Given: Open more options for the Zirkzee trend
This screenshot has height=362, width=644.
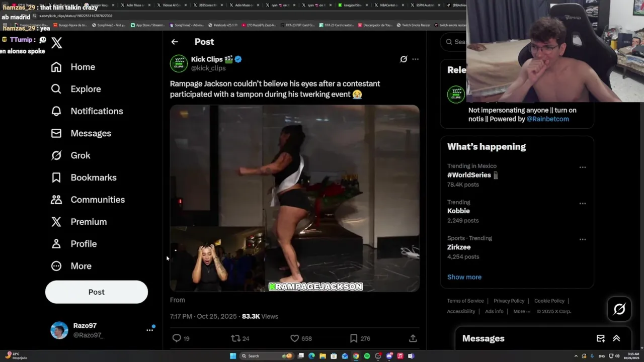Looking at the screenshot, I should (x=583, y=240).
